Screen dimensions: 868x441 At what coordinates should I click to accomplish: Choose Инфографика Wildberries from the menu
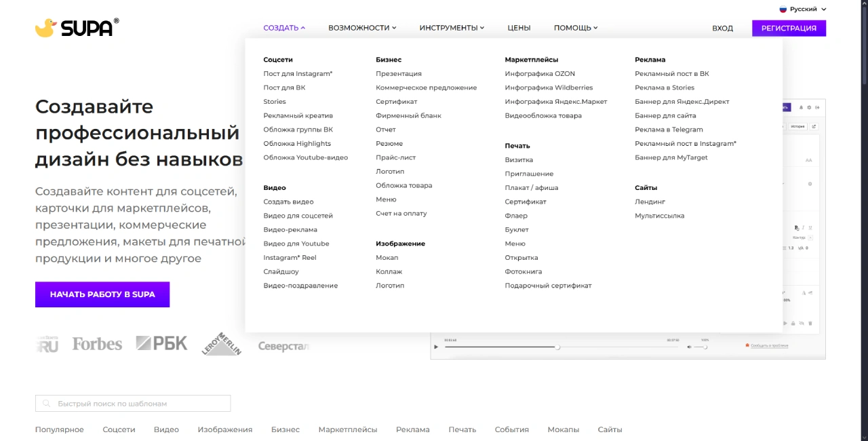549,88
